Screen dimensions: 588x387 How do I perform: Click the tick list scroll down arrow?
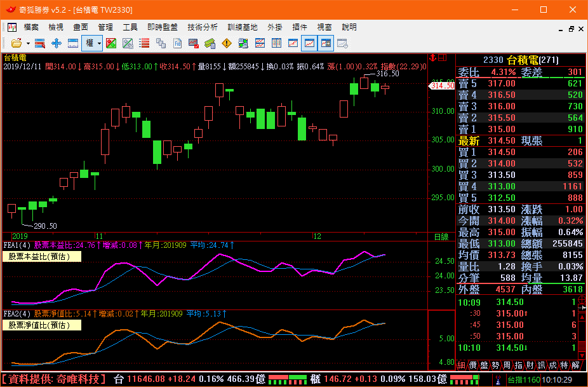(582, 355)
